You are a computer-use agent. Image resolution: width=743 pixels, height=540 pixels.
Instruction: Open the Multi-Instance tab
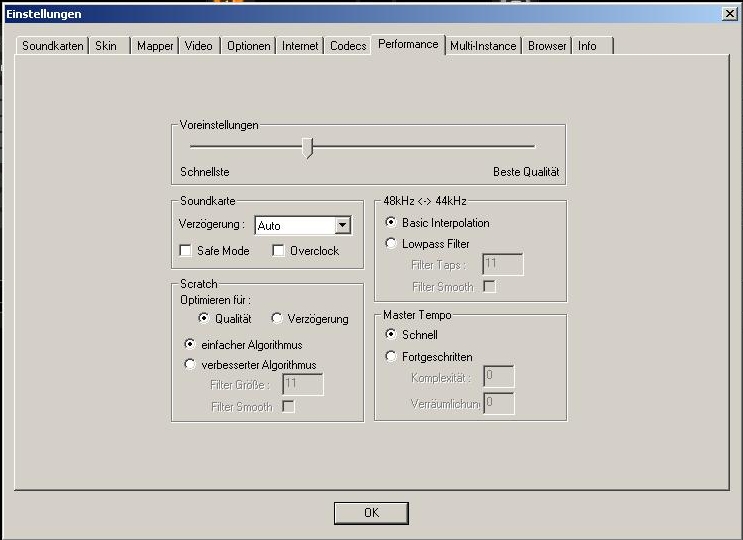tap(483, 46)
